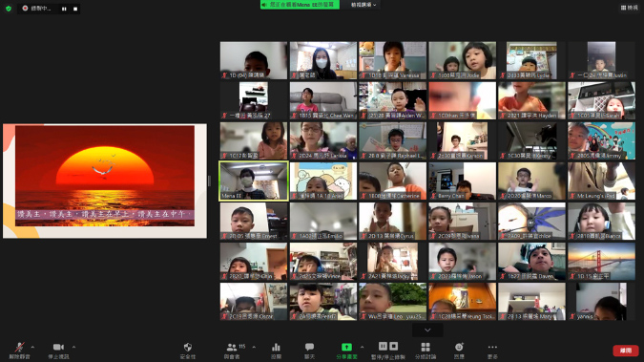The height and width of the screenshot is (362, 644).
Task: Pause recording in top-left recording bar
Action: point(64,9)
